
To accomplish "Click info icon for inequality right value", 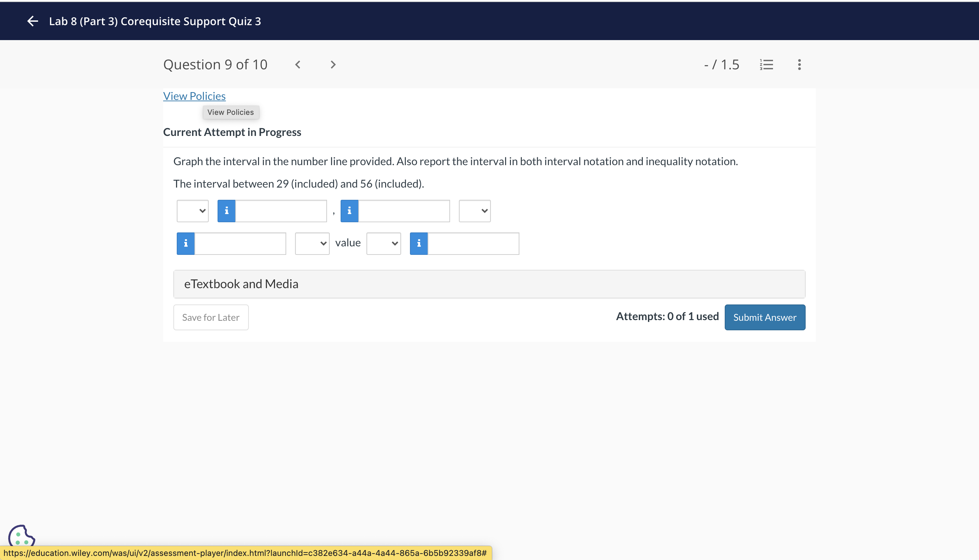I will pyautogui.click(x=419, y=243).
